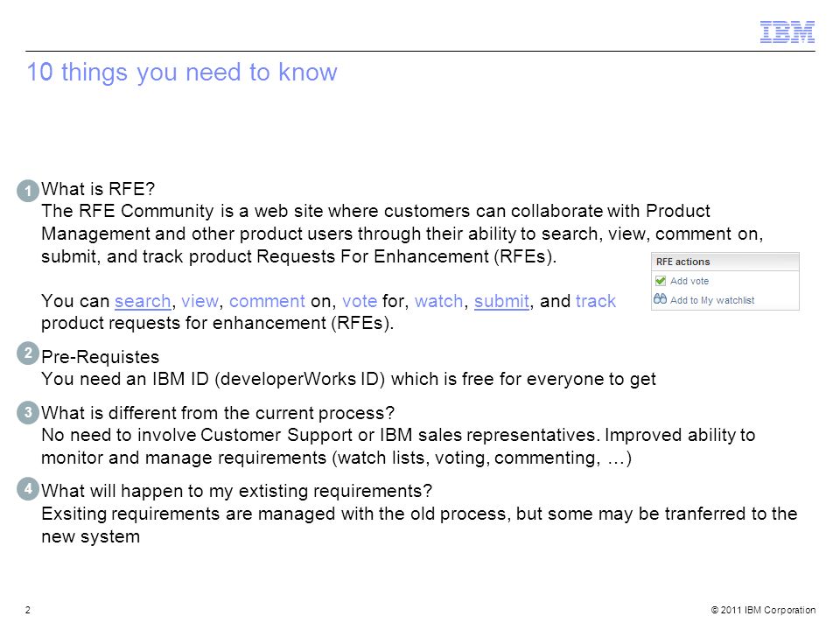
Task: Open the search link
Action: [x=143, y=301]
